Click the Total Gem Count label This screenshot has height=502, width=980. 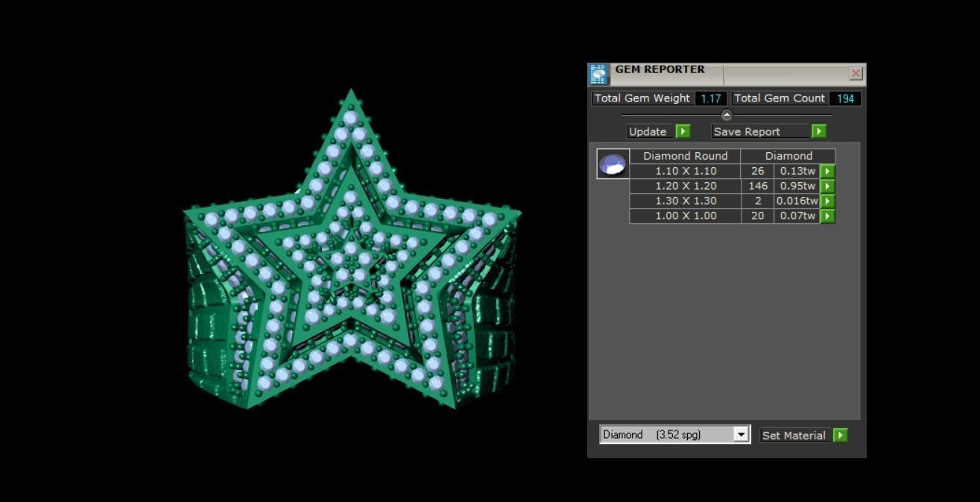pos(780,98)
